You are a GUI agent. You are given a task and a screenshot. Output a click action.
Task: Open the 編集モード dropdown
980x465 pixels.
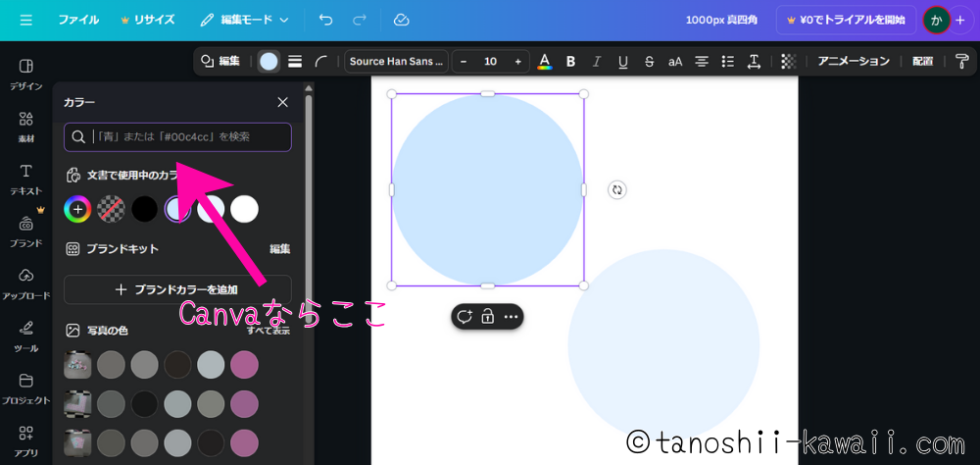245,20
